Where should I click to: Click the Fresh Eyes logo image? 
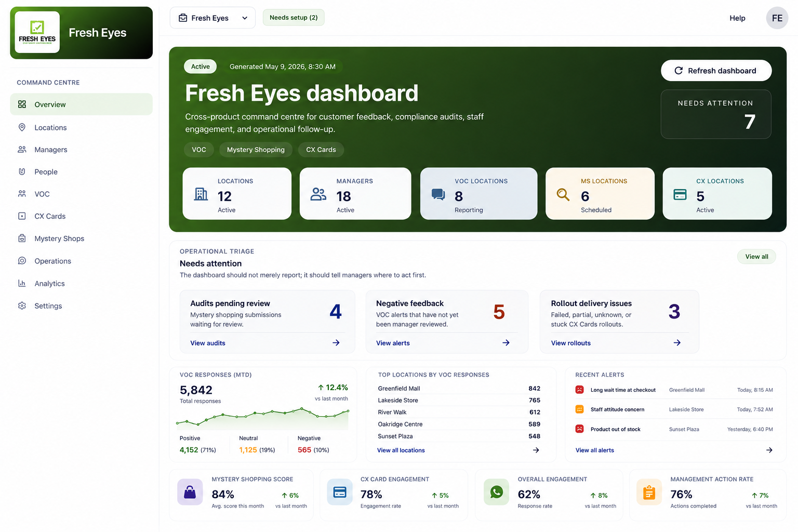[37, 32]
